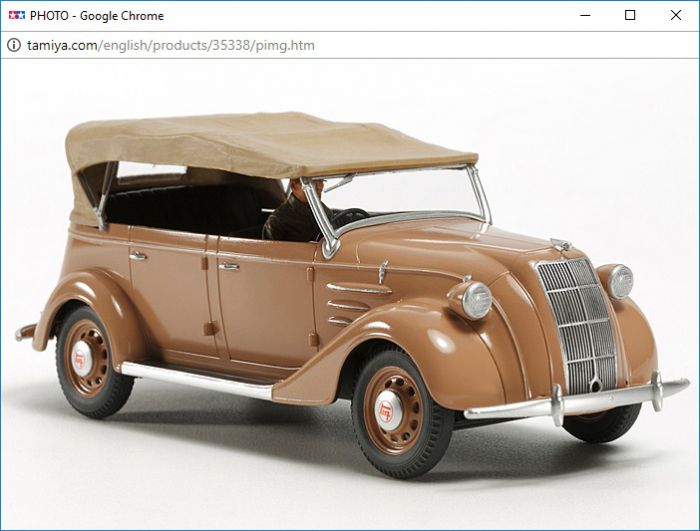The height and width of the screenshot is (531, 700).
Task: Close the PHOTO Chrome window
Action: pos(676,16)
